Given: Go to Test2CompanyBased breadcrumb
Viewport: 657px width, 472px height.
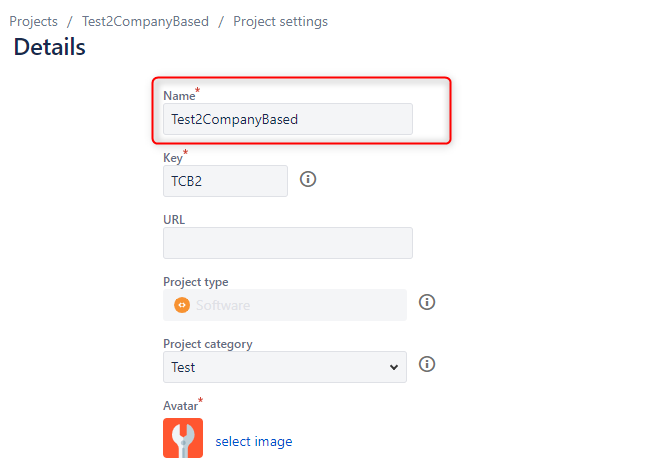Looking at the screenshot, I should (x=145, y=21).
